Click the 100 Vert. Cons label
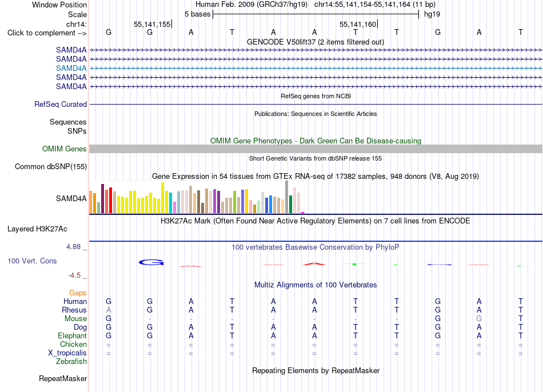Viewport: 543px width, 392px height. tap(32, 261)
